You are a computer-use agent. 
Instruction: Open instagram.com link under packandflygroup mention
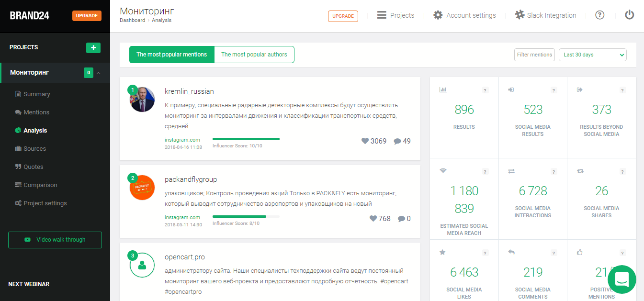click(182, 217)
